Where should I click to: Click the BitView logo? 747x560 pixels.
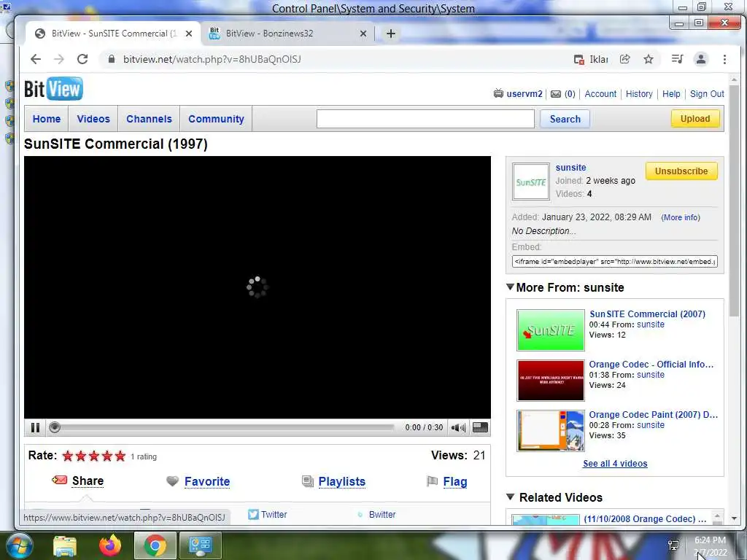pyautogui.click(x=53, y=88)
